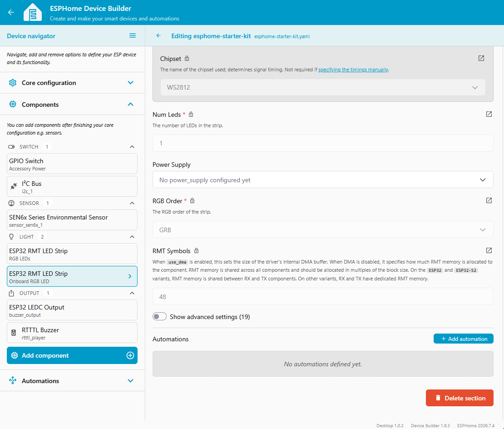Screen dimensions: 504x429
Task: Click the lock icon next to Chipset
Action: [x=187, y=59]
